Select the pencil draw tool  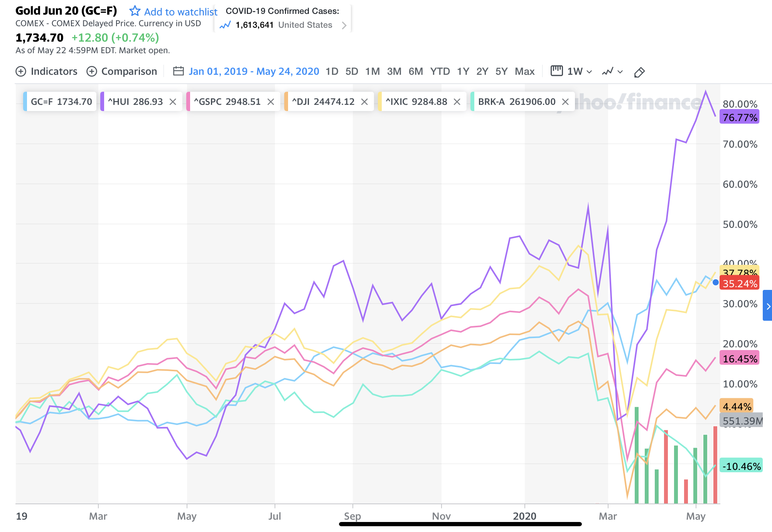[x=639, y=72]
